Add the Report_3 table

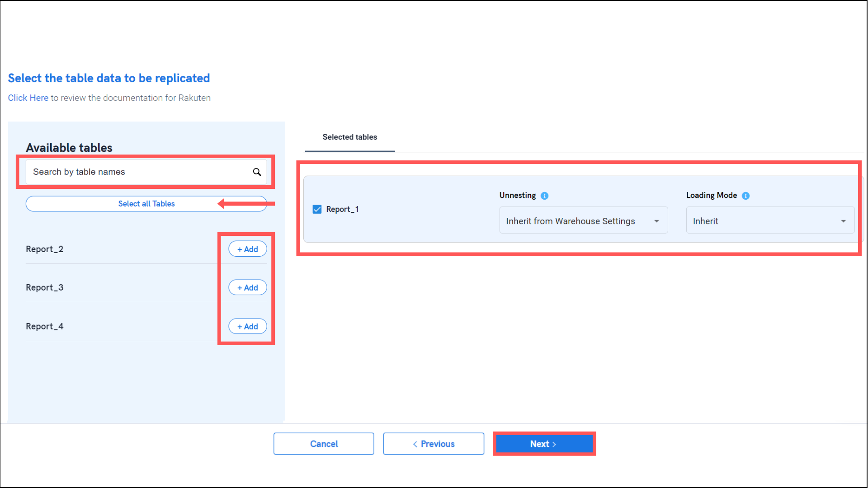(247, 288)
